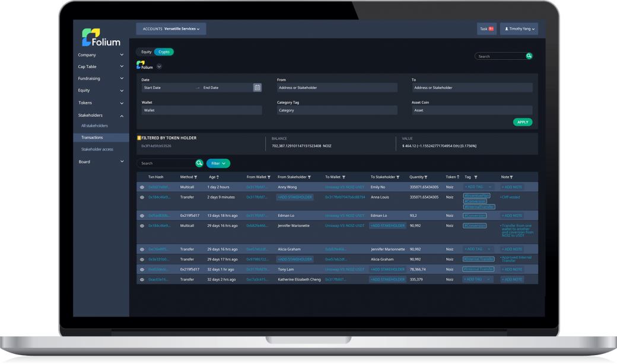Click the green search icon above the table
Viewport: 617px width, 364px height.
coord(199,163)
